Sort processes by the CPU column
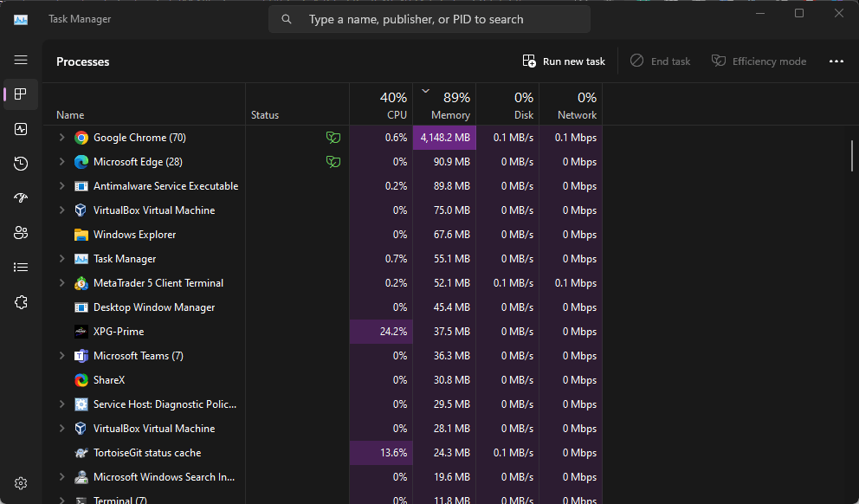 382,106
